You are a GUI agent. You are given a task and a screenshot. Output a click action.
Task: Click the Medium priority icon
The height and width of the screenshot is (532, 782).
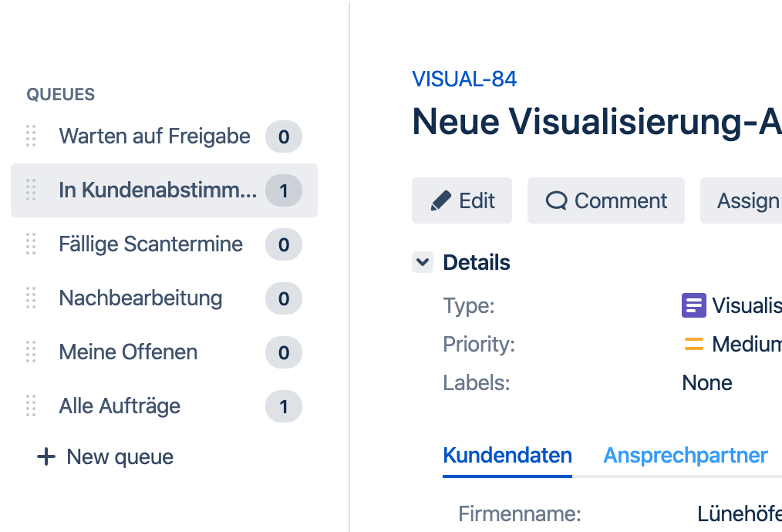(x=694, y=344)
